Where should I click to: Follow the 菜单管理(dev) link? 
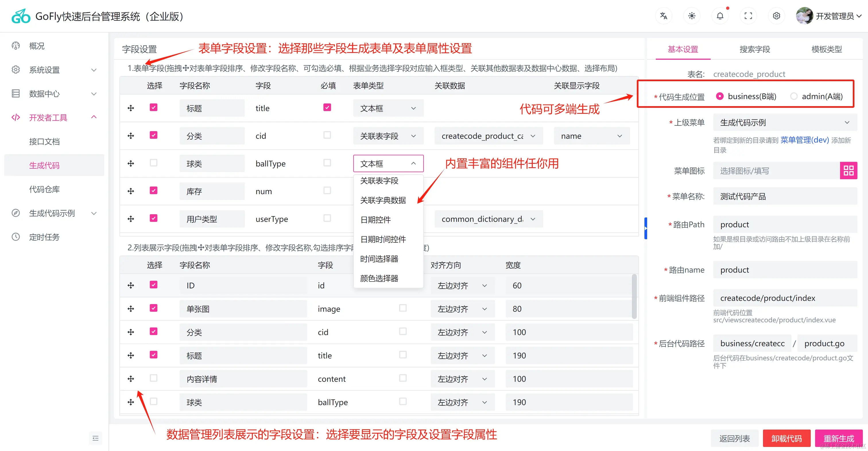(x=804, y=140)
